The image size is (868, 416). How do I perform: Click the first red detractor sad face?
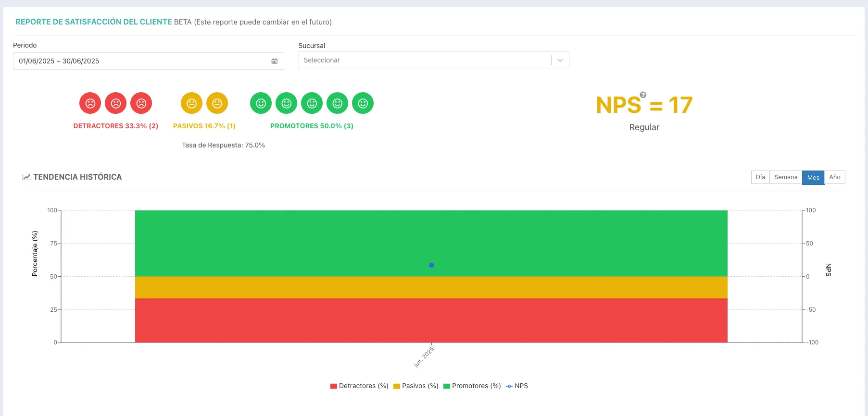[x=90, y=103]
